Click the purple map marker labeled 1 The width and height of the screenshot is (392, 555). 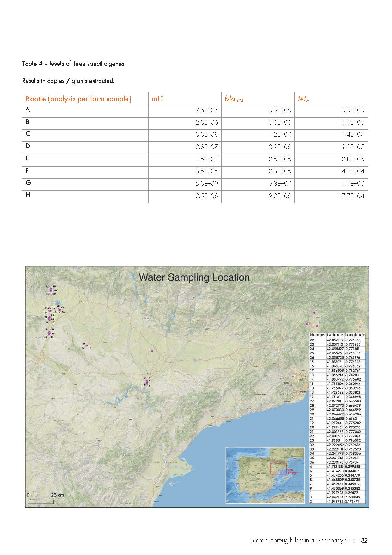click(x=317, y=326)
